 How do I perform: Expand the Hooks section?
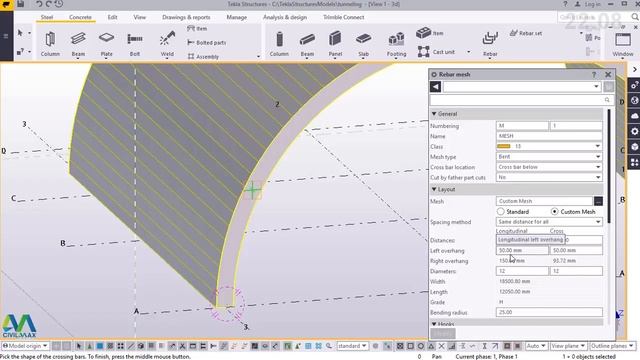tap(434, 324)
